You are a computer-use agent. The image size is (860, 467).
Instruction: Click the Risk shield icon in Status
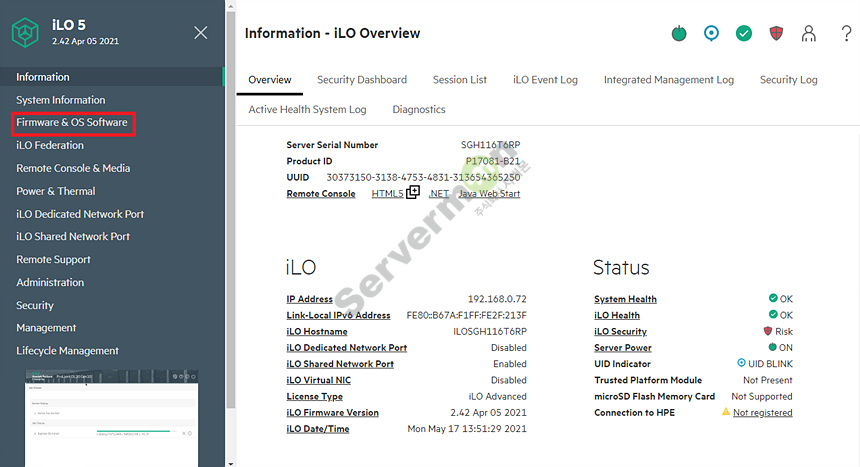tap(768, 331)
